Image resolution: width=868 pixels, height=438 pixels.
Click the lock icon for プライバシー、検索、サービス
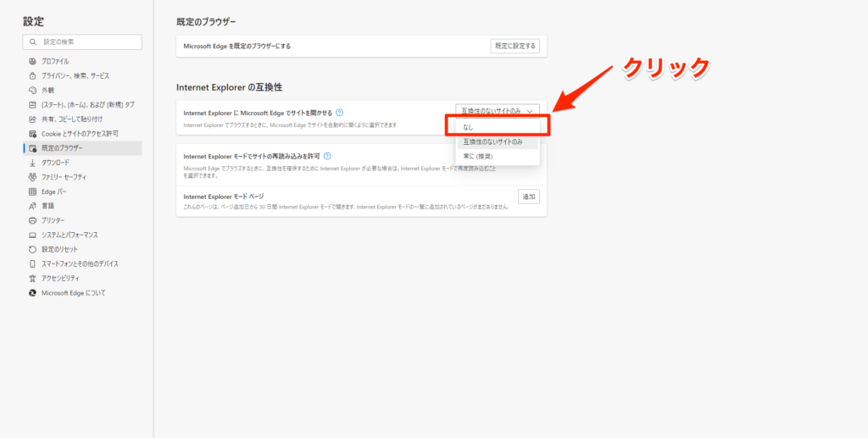[32, 75]
